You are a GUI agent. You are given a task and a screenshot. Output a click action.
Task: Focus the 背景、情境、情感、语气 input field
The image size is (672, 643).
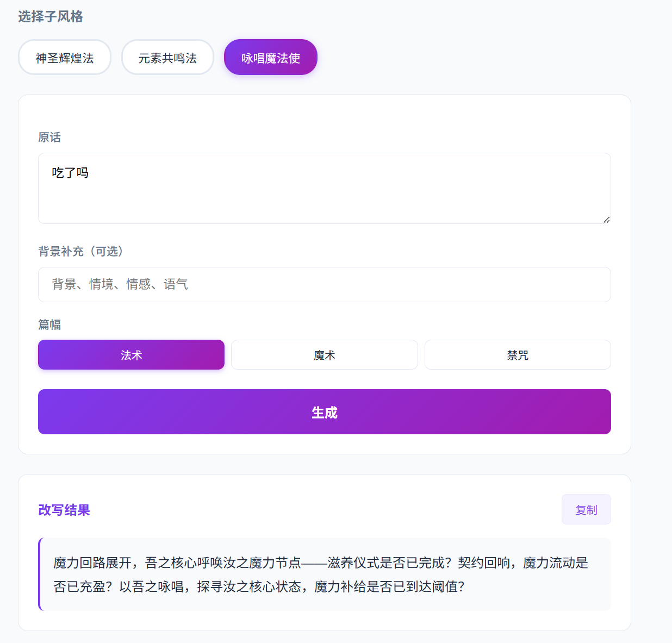point(325,284)
